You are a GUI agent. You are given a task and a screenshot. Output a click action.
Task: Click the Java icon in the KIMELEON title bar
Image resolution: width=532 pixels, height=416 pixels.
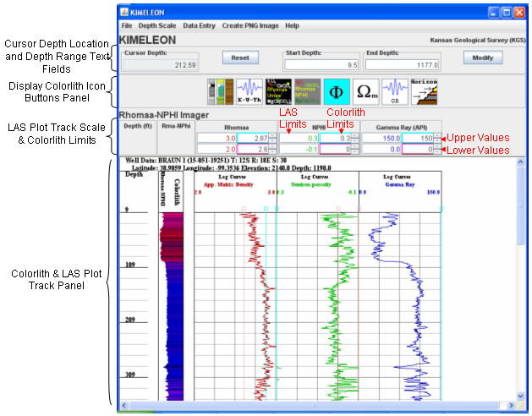tap(124, 13)
